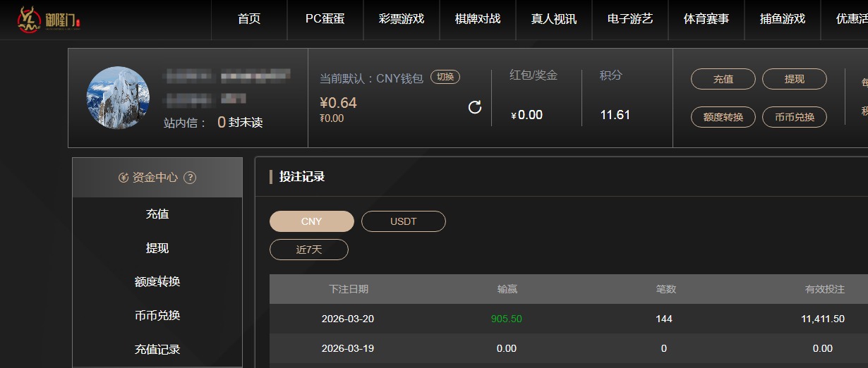Click the 11.61 积分 points value
This screenshot has height=368, width=868.
(615, 115)
